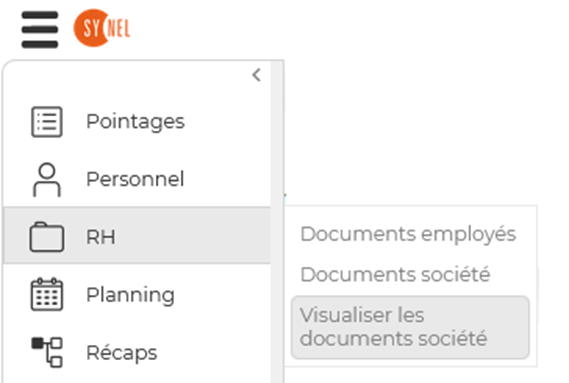This screenshot has height=383, width=569.
Task: Choose Documents société in the submenu
Action: (395, 274)
